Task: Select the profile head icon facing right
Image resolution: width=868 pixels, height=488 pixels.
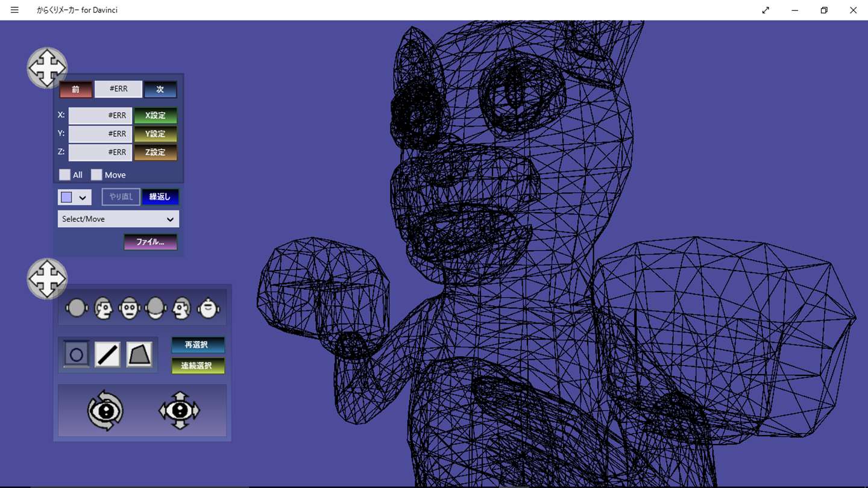Action: (x=103, y=308)
